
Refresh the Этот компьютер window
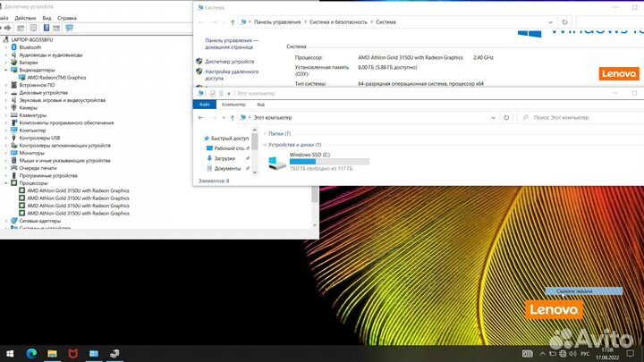coord(506,118)
